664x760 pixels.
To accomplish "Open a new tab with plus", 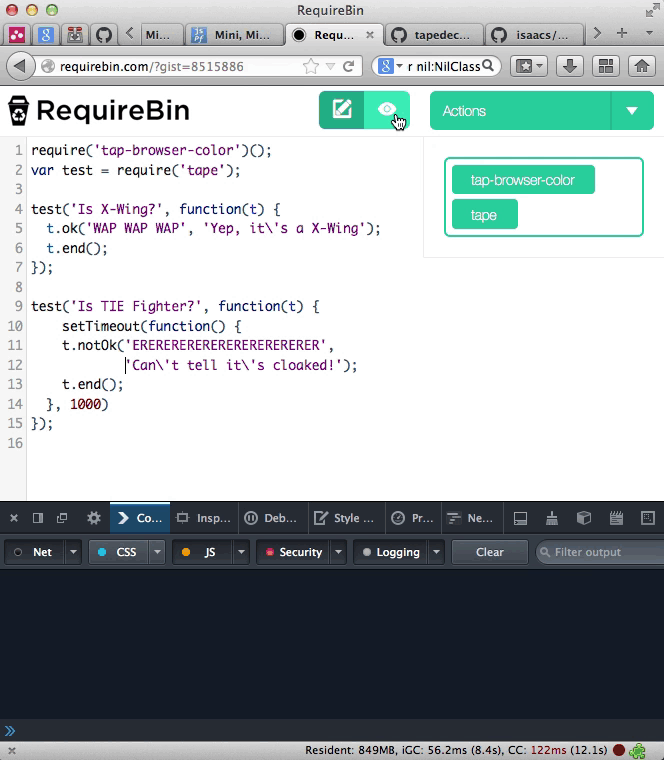I will click(x=622, y=33).
